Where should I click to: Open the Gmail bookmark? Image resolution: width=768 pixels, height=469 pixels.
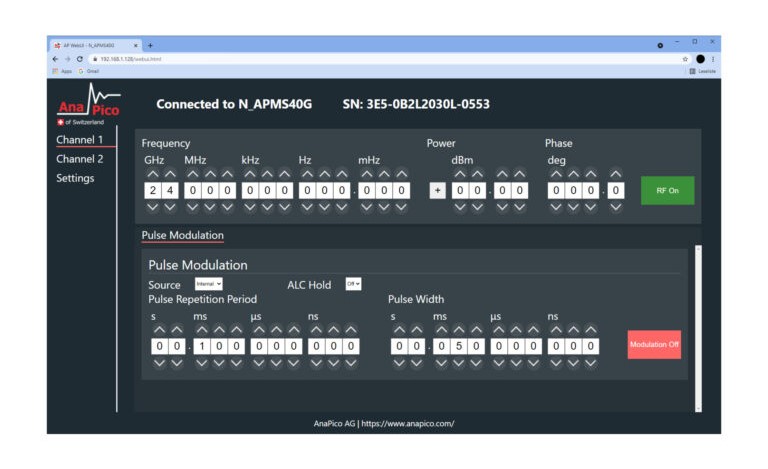[x=89, y=71]
